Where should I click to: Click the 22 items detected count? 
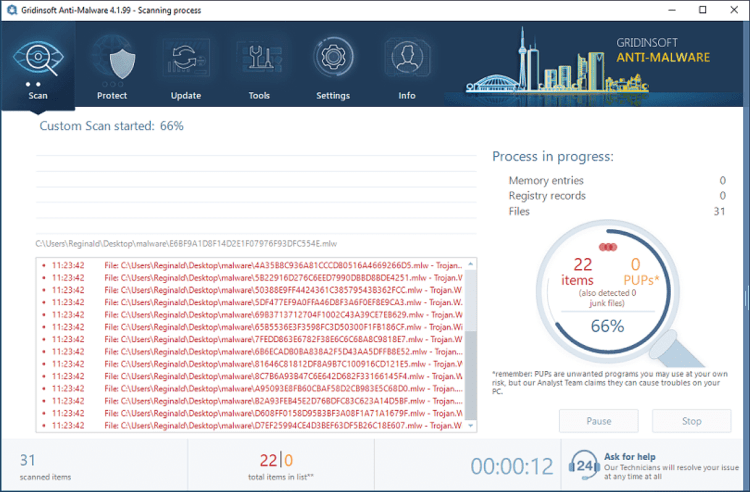click(x=578, y=272)
